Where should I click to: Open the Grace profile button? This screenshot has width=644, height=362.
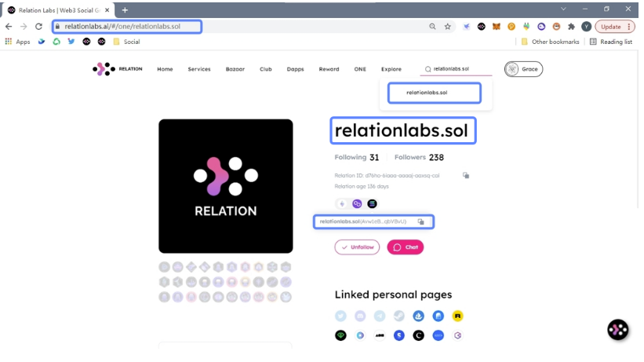[524, 69]
